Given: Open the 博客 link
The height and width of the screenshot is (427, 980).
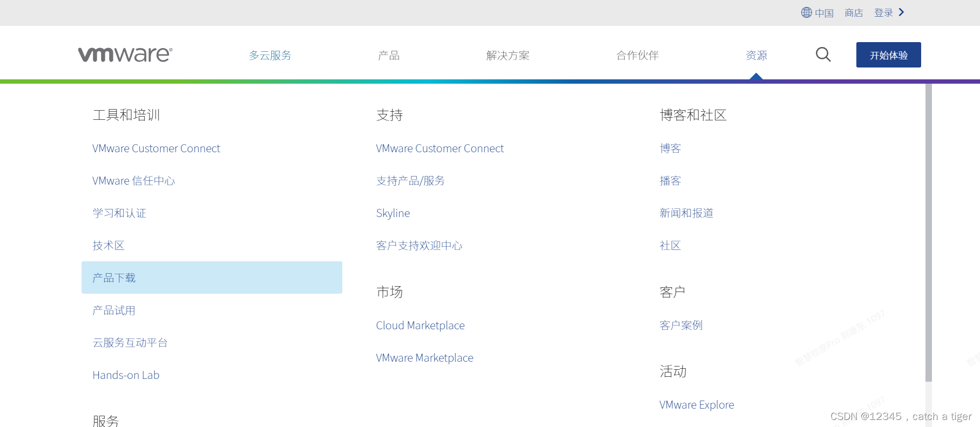Looking at the screenshot, I should tap(670, 148).
